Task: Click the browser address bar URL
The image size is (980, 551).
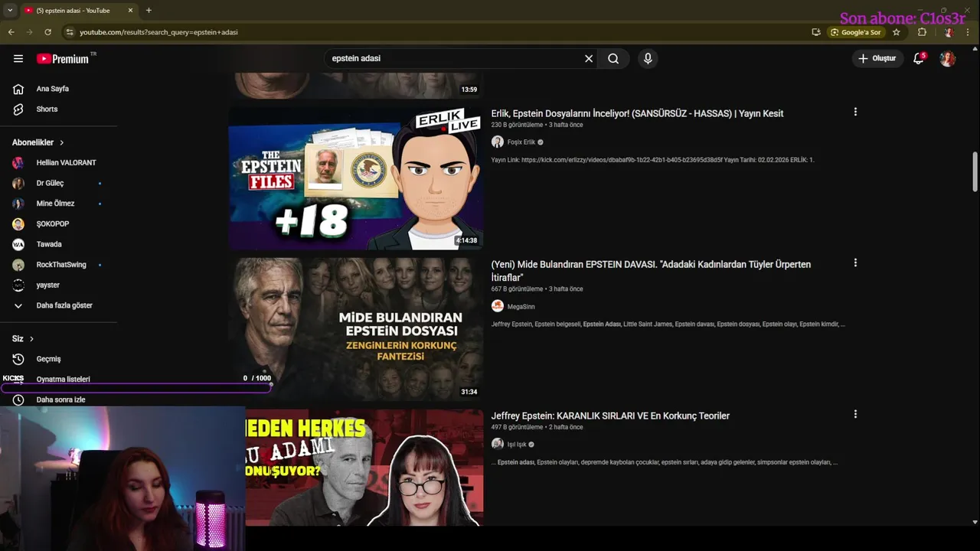Action: pos(158,32)
